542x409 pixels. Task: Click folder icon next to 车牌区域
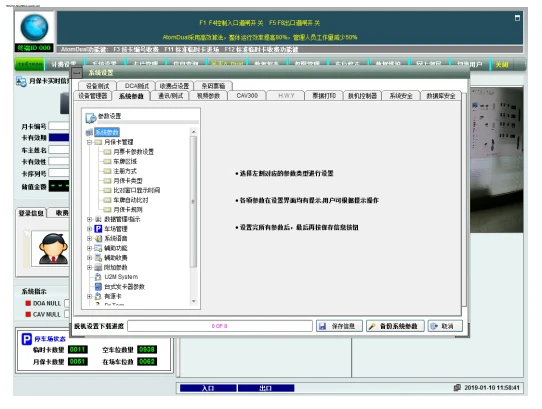(108, 161)
